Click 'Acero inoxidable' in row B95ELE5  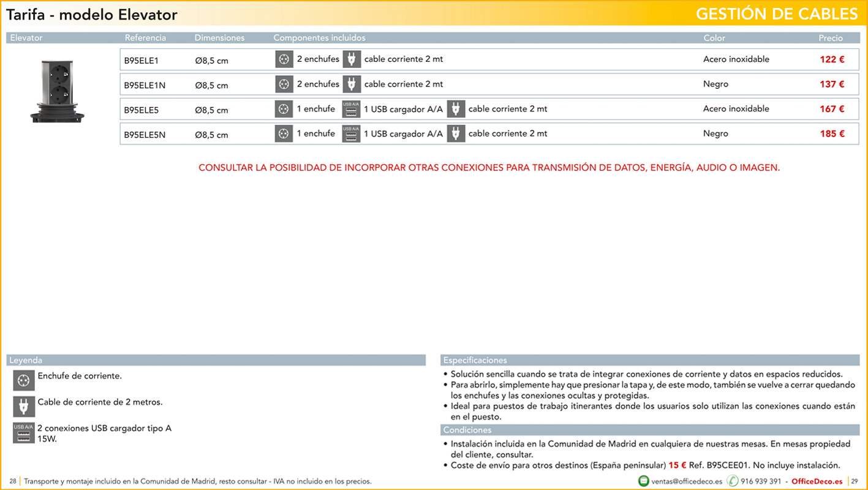[736, 108]
